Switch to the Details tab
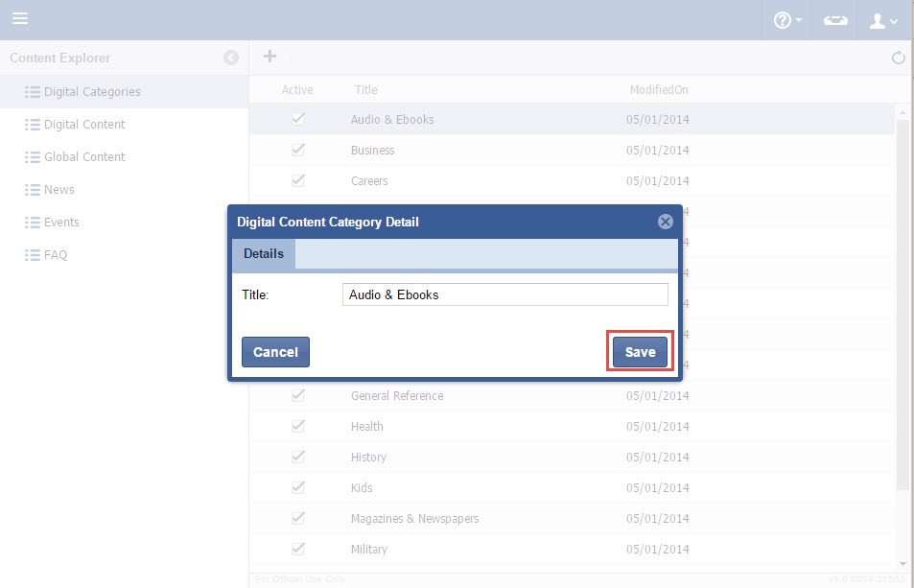 pos(264,254)
